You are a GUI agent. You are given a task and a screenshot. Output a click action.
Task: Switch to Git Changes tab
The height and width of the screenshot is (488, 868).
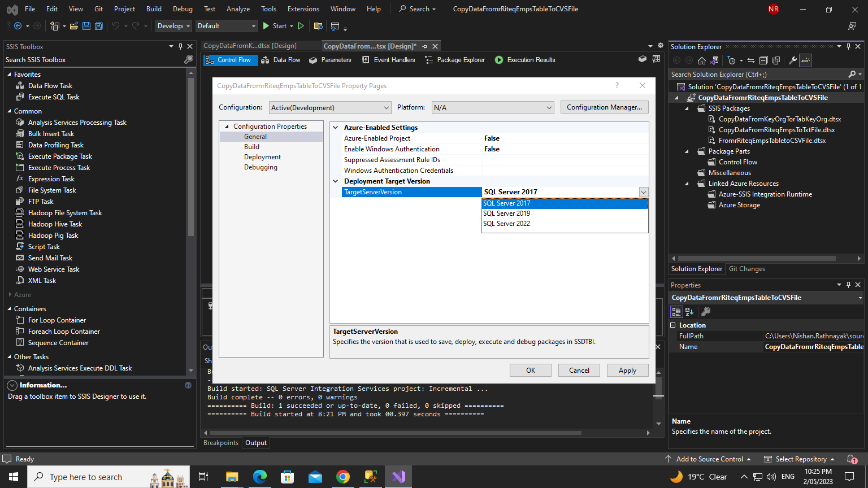pyautogui.click(x=747, y=269)
